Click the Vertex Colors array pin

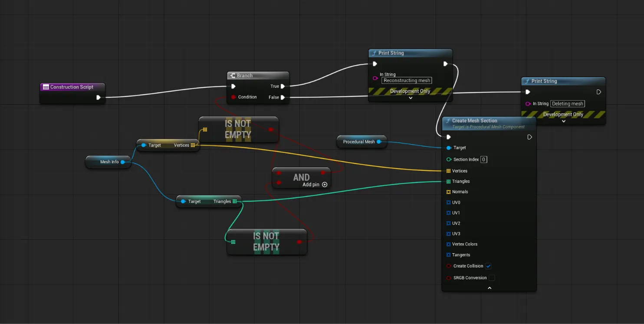tap(449, 244)
